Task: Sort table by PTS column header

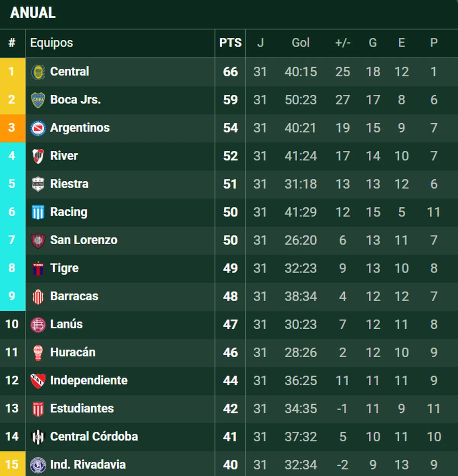Action: 230,43
